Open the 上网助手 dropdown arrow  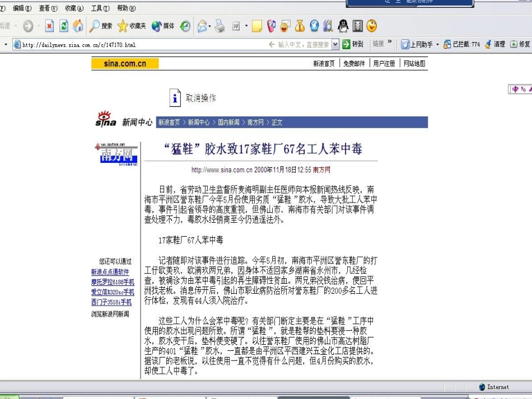click(x=437, y=44)
